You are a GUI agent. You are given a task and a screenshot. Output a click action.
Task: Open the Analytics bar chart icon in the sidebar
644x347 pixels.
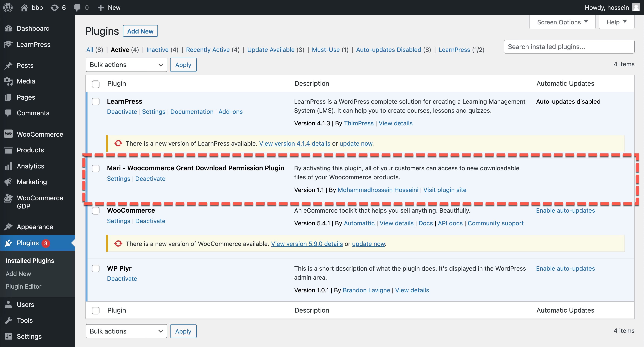(x=8, y=166)
